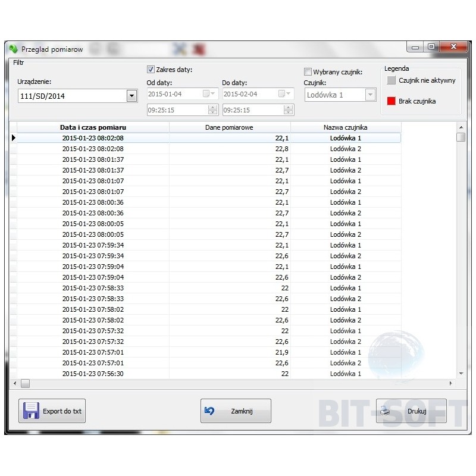476x476 pixels.
Task: Click the horizontal scrollbar thumb
Action: coord(25,384)
